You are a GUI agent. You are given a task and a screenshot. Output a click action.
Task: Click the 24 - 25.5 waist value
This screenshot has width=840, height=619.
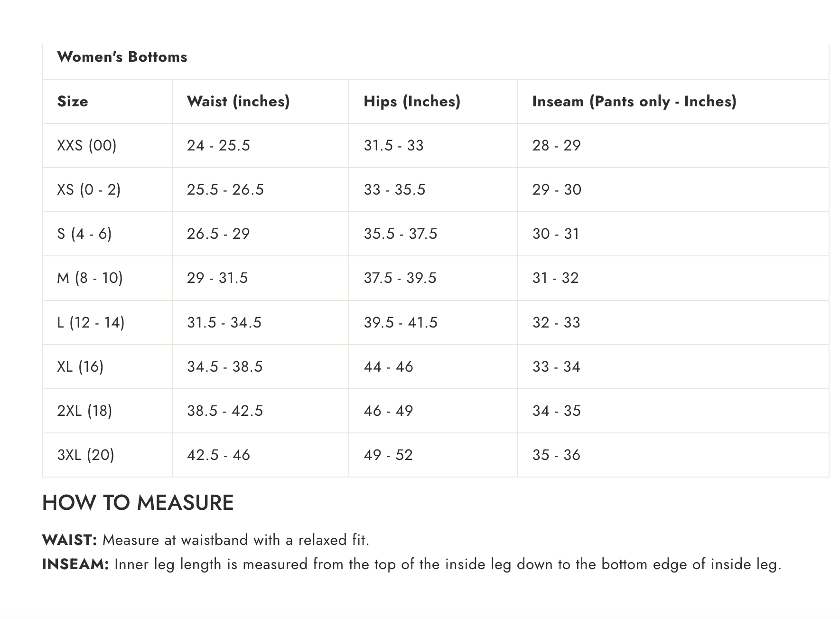coord(218,145)
